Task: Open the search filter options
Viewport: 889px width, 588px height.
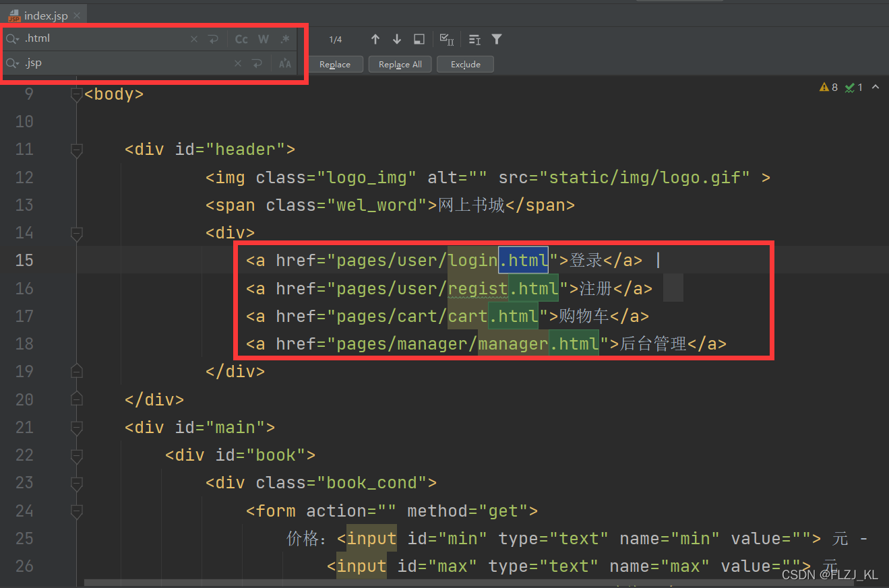Action: pyautogui.click(x=497, y=40)
